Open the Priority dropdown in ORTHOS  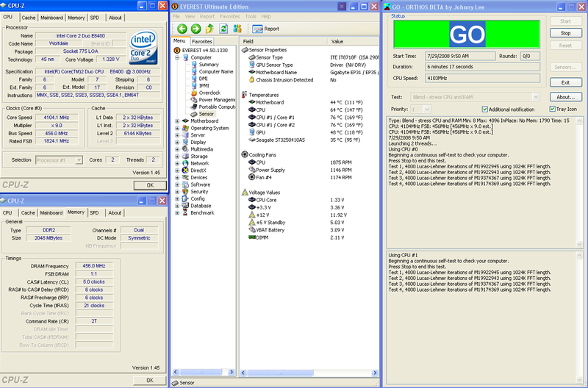(426, 109)
